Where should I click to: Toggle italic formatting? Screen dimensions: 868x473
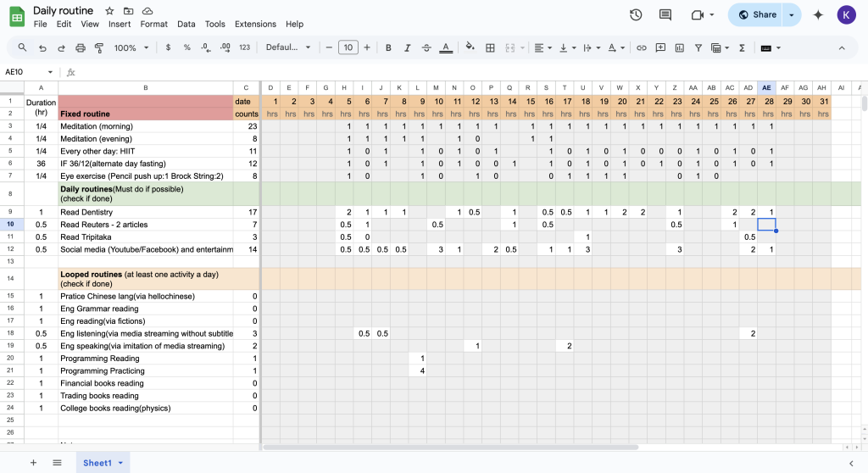[x=407, y=47]
